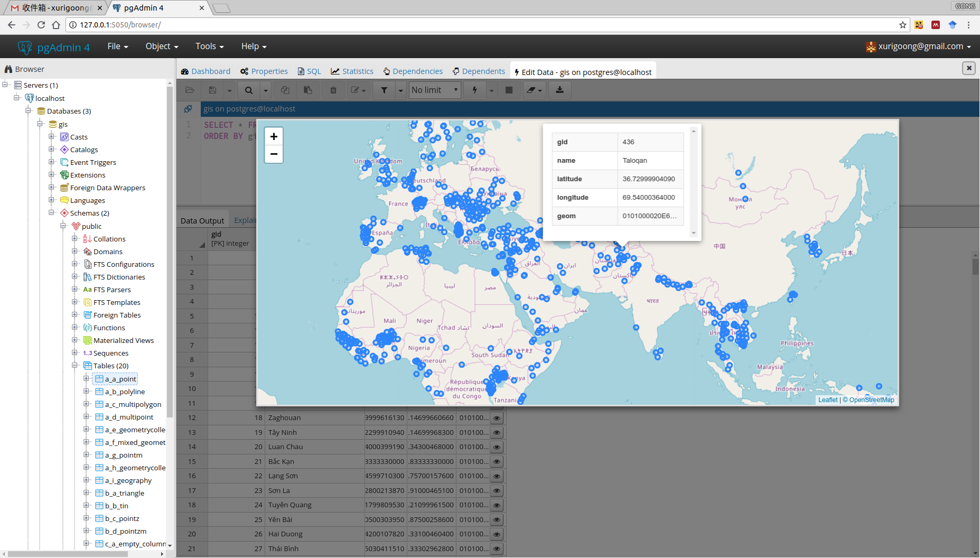
Task: View geometry for Tuyên Quang row
Action: 497,505
